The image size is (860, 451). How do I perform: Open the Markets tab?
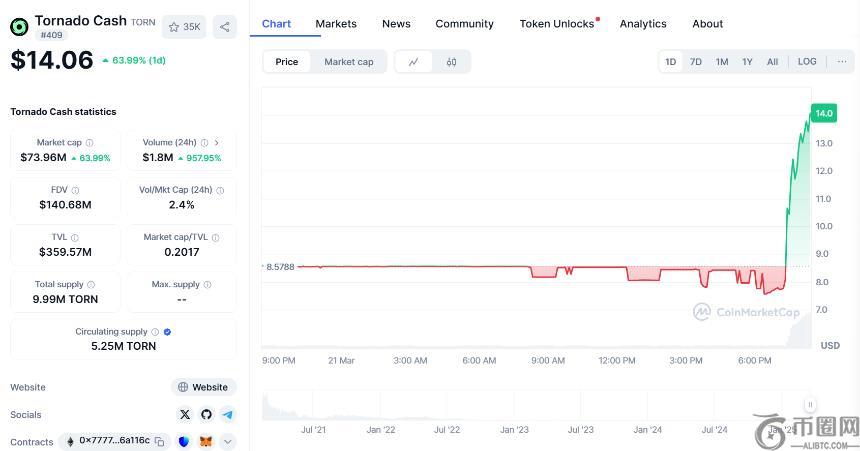click(x=336, y=24)
